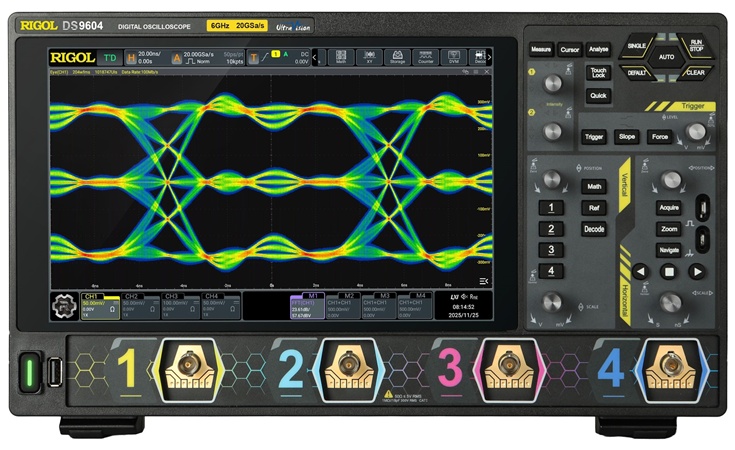Push the SINGLE acquisition button
Image resolution: width=735 pixels, height=450 pixels.
pyautogui.click(x=637, y=46)
